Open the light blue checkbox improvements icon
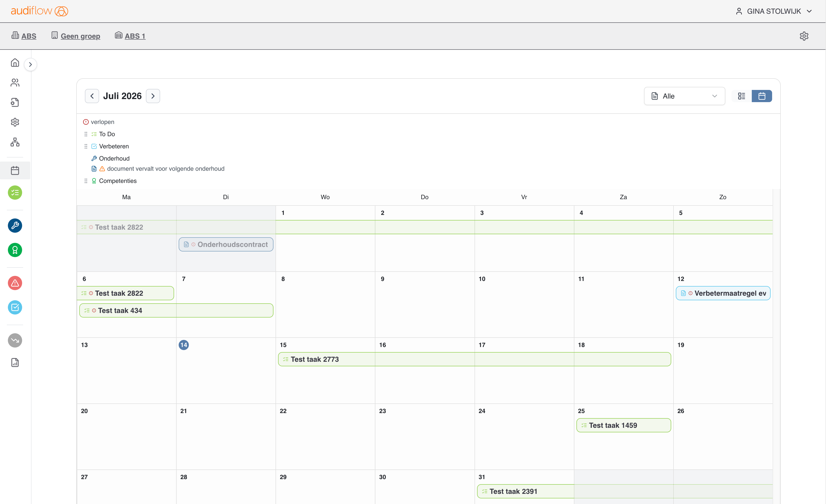Image resolution: width=826 pixels, height=504 pixels. (15, 307)
